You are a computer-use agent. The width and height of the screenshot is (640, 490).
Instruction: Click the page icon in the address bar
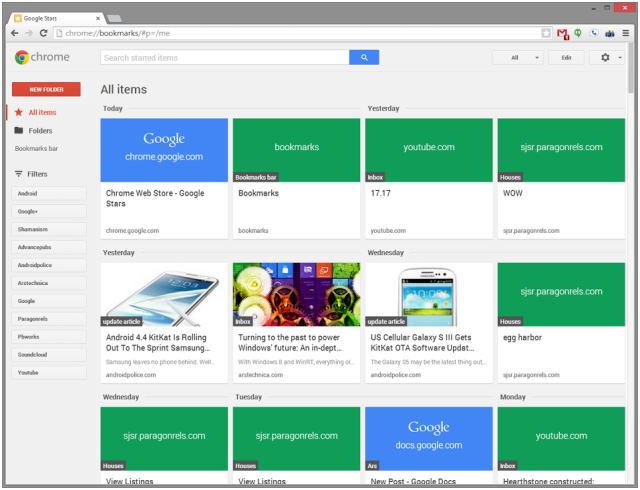click(x=60, y=33)
